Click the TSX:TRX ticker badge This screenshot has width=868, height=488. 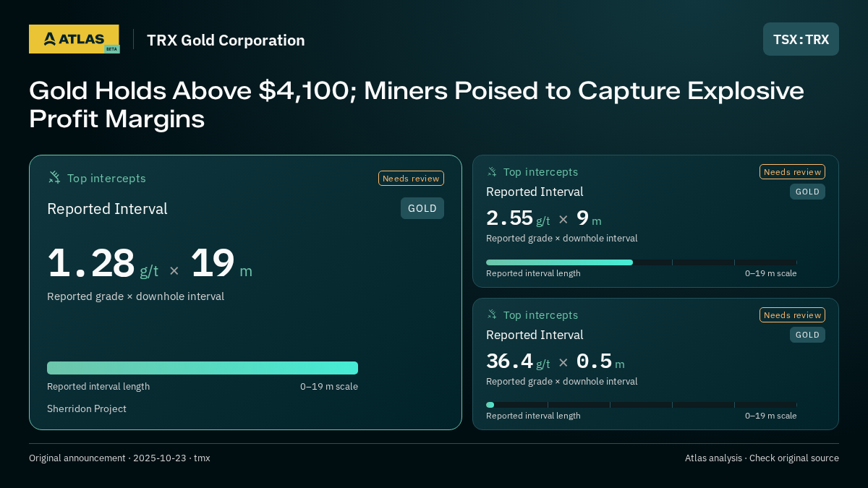pos(801,39)
